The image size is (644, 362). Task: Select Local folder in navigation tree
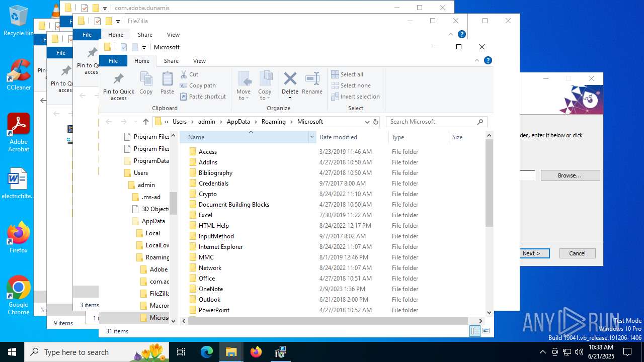pyautogui.click(x=152, y=233)
